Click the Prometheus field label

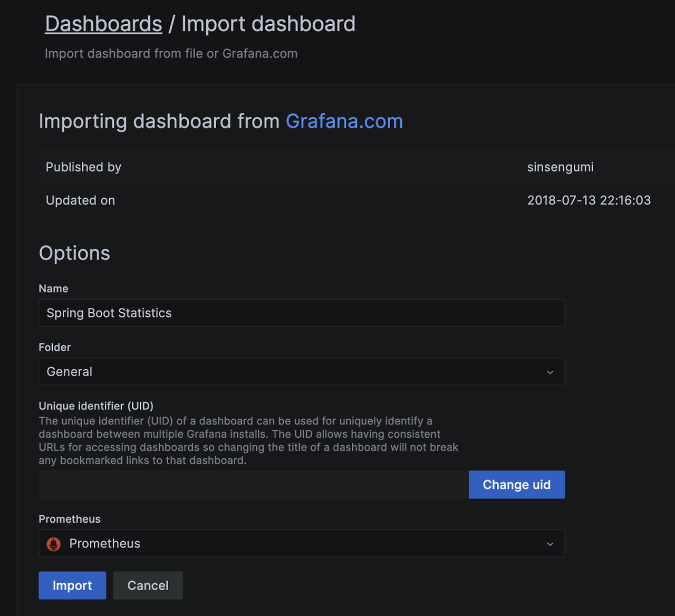70,519
